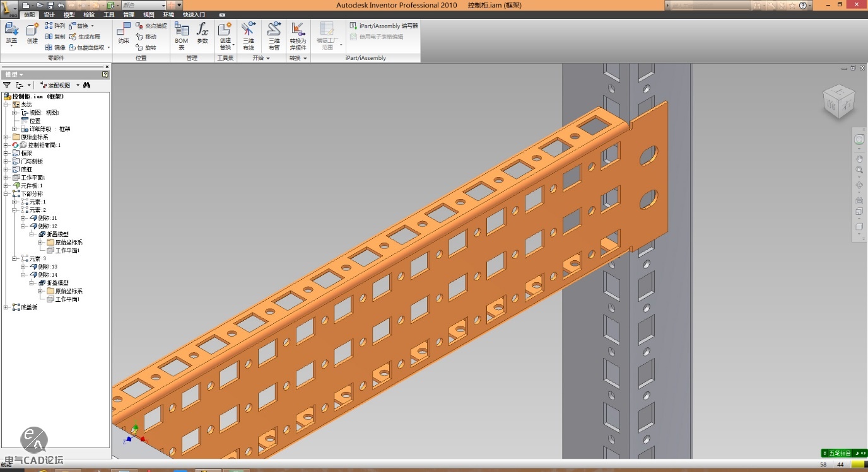Expand the 框架 tree node
Screen dimensions: 868x472
[x=6, y=153]
